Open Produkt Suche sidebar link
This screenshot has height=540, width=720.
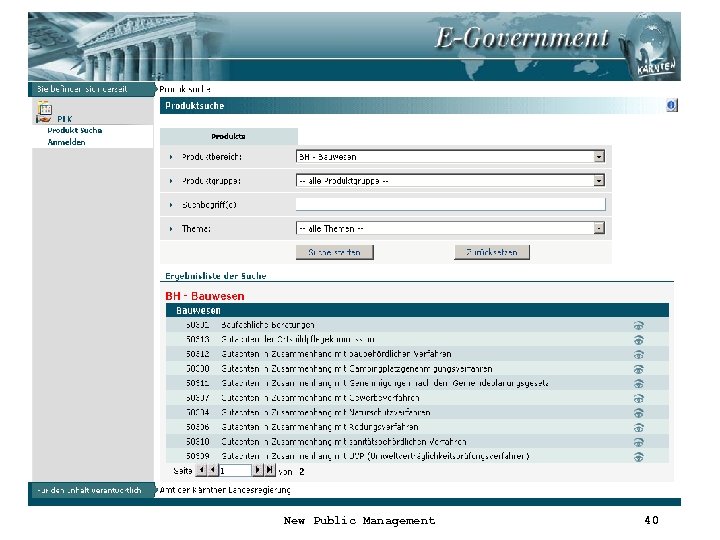coord(74,130)
